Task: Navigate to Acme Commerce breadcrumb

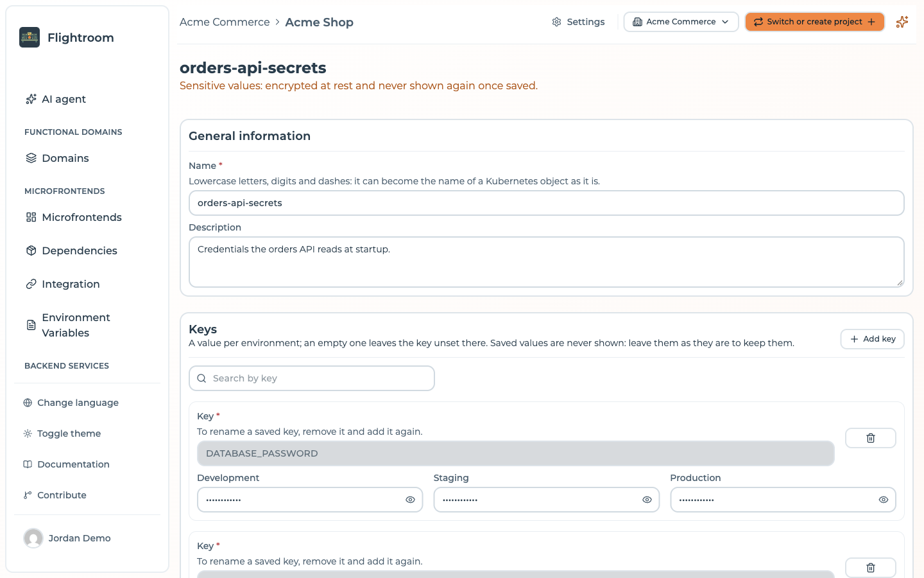Action: (225, 22)
